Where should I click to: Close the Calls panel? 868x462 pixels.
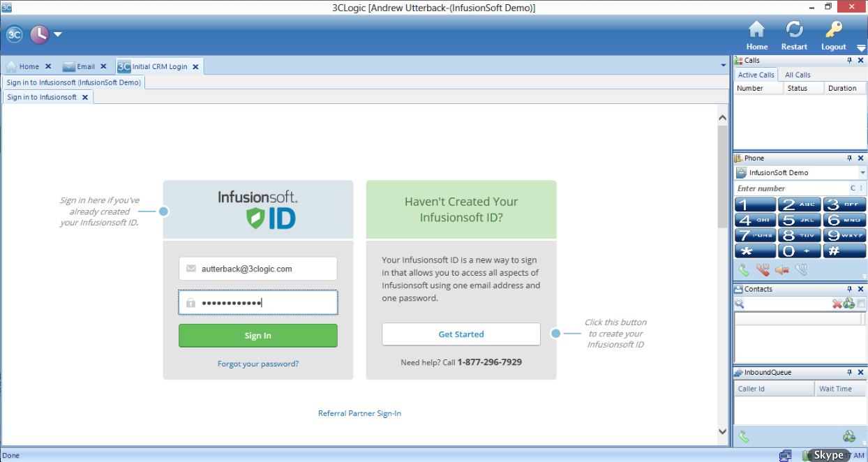(860, 60)
